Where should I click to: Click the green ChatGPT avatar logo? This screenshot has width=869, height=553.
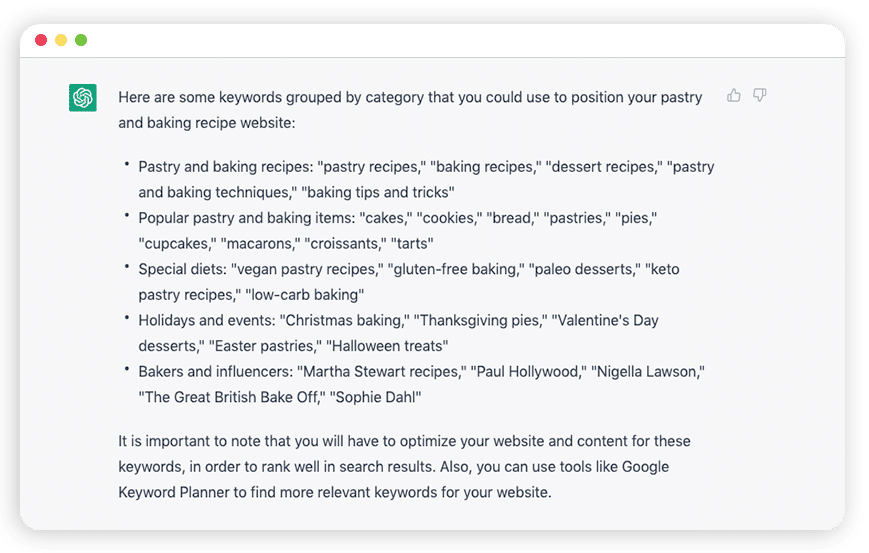pyautogui.click(x=83, y=98)
